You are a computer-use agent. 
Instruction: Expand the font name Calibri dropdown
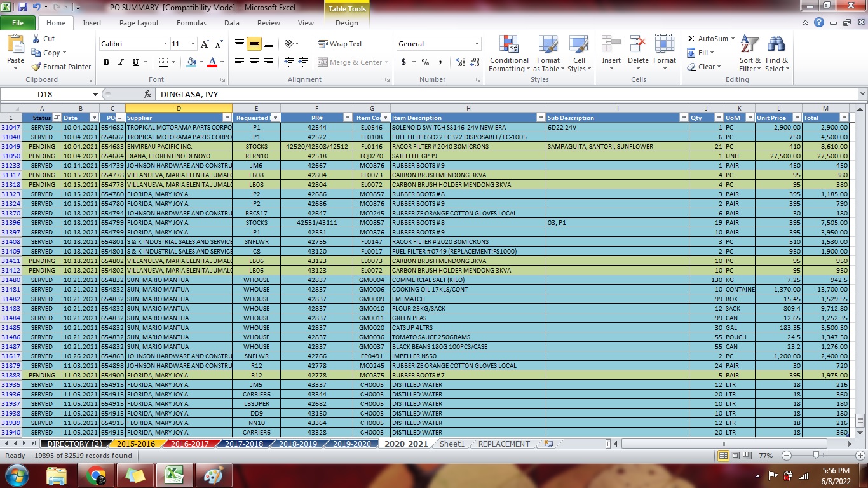click(x=165, y=44)
